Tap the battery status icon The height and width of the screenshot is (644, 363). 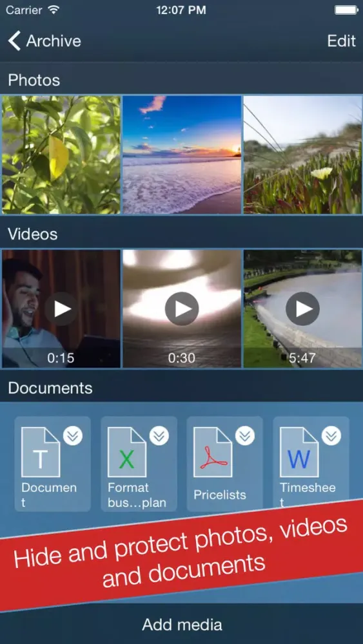[346, 10]
